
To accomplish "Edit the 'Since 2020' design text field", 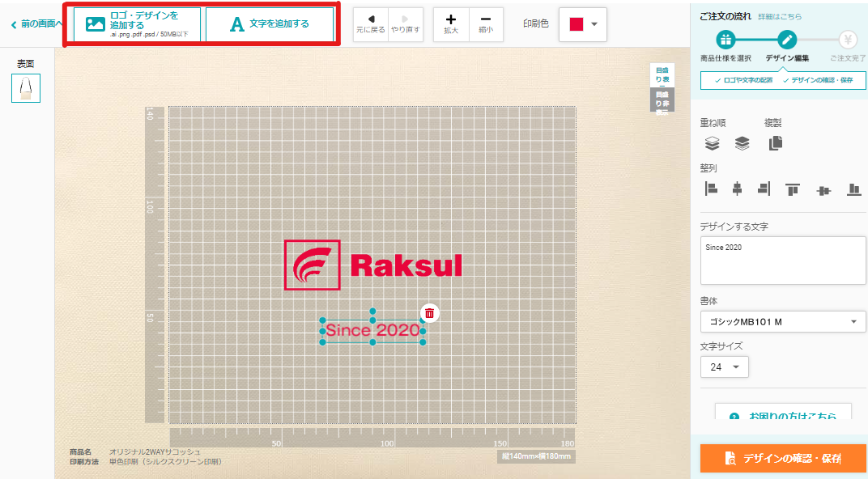I will (x=783, y=261).
